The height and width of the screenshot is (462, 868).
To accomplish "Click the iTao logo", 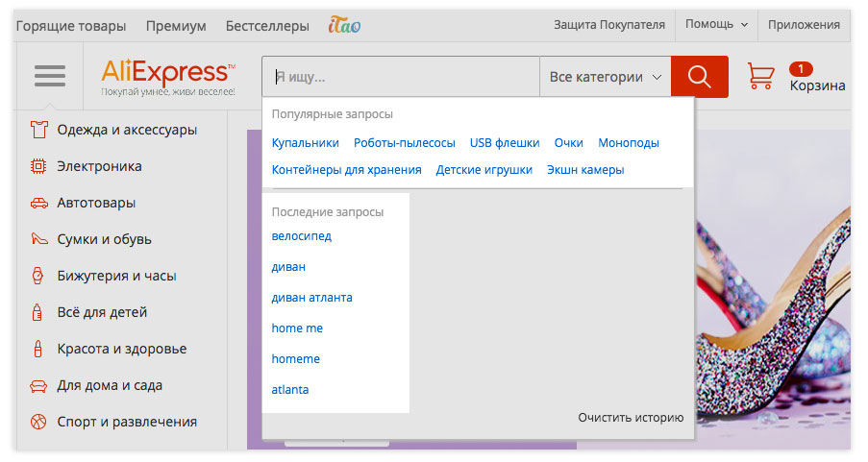I will click(x=344, y=25).
